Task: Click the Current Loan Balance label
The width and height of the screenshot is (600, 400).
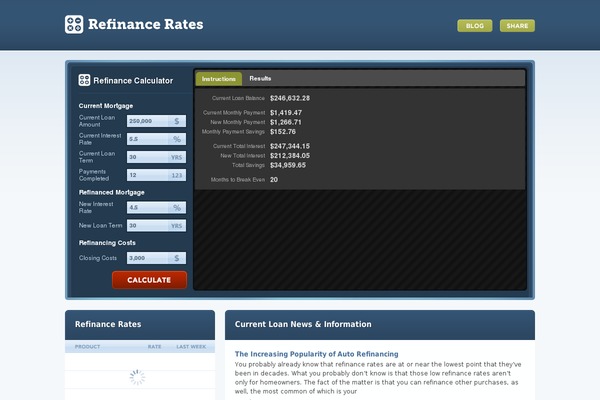Action: [238, 98]
